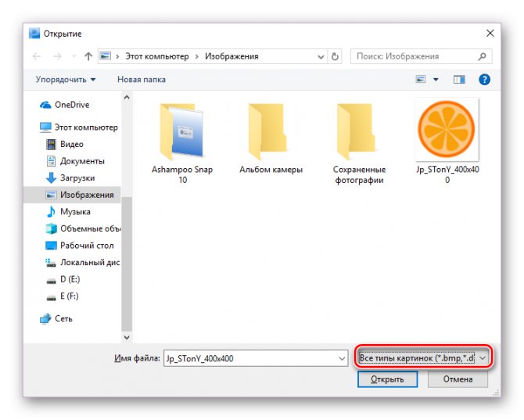Click the Поиск: Изображения search field
Screen dimensions: 524x420
(415, 56)
